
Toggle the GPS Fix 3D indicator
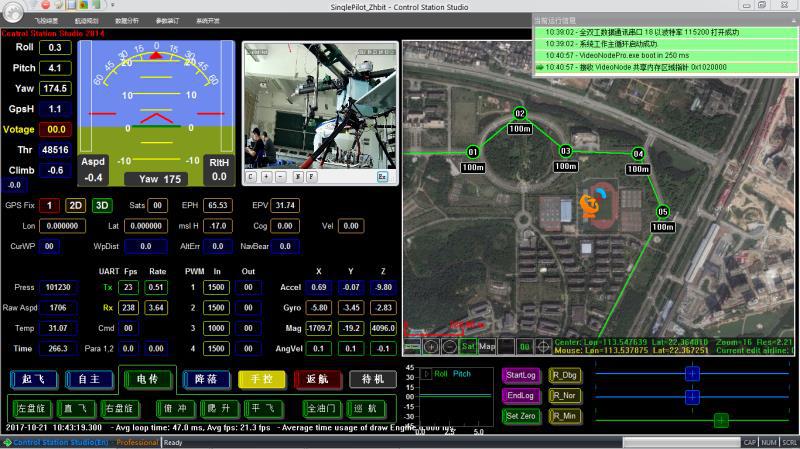(x=102, y=205)
